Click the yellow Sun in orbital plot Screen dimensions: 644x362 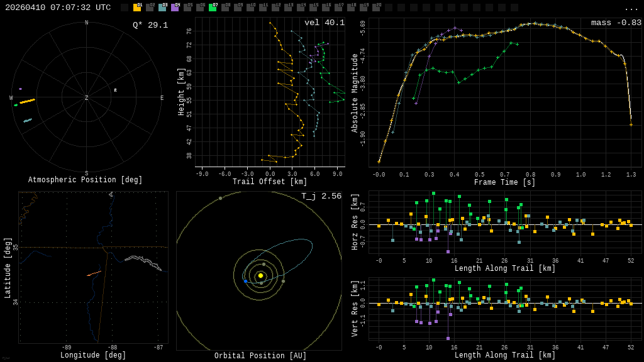point(260,275)
